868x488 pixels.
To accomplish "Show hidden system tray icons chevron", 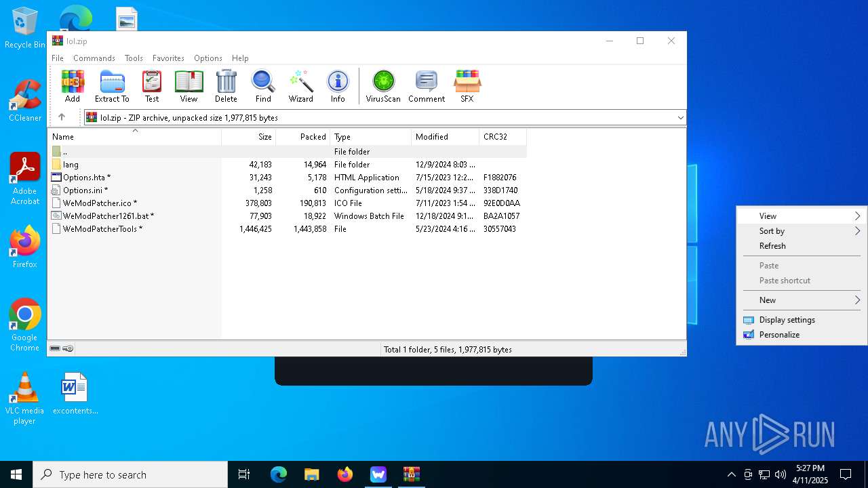I will [731, 474].
